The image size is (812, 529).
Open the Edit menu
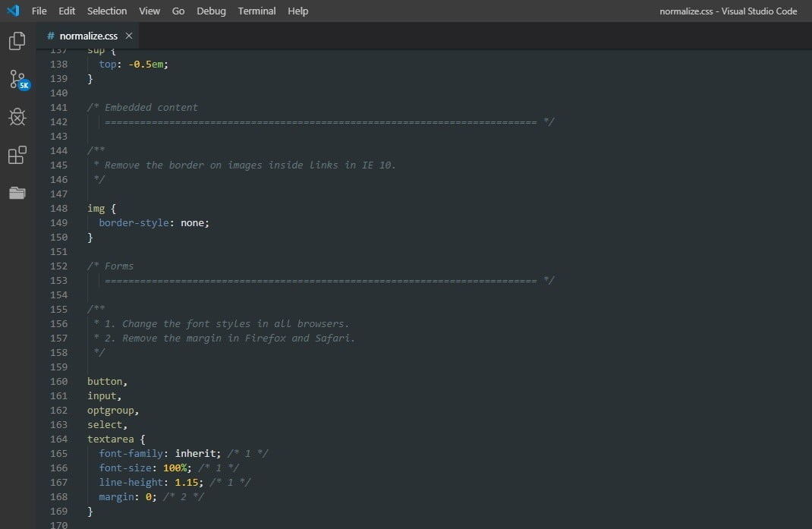click(67, 11)
